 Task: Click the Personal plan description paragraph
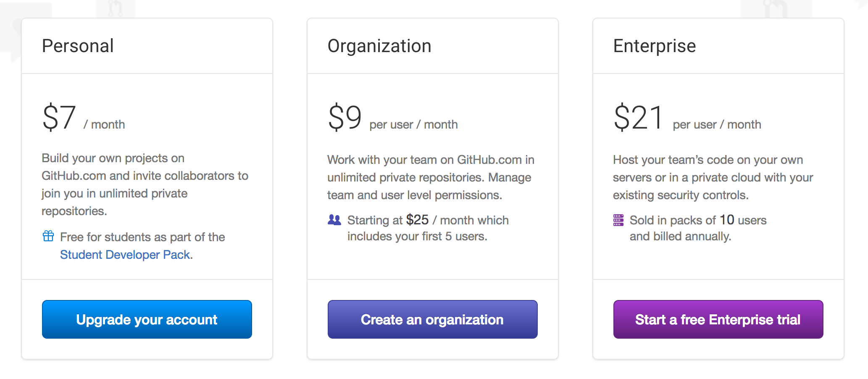145,184
